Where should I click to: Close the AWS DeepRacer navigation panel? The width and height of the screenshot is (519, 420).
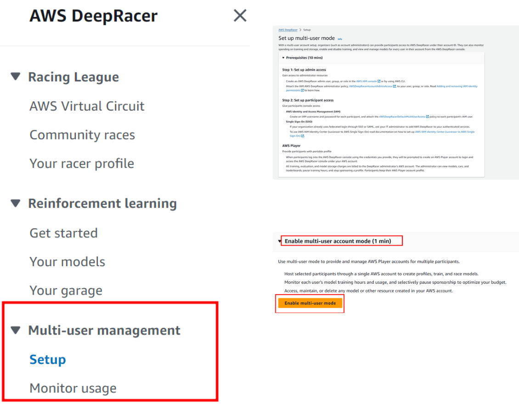(x=240, y=16)
